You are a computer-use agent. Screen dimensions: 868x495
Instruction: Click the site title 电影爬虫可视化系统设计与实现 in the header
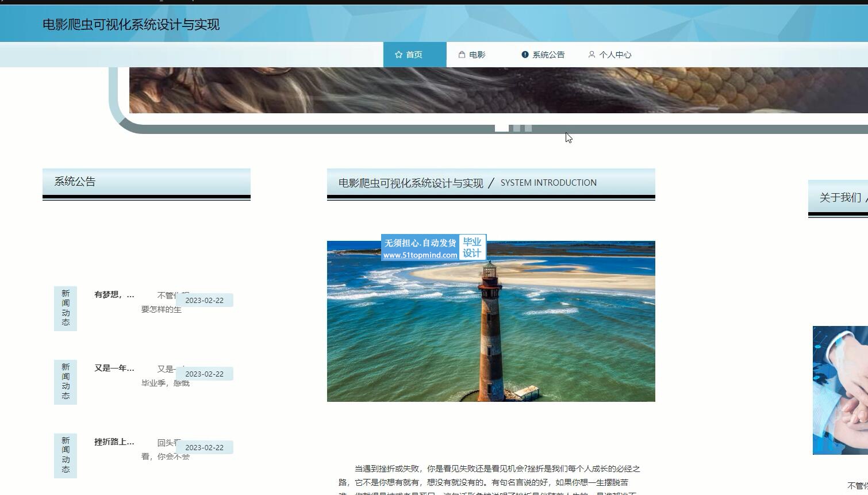(x=131, y=25)
